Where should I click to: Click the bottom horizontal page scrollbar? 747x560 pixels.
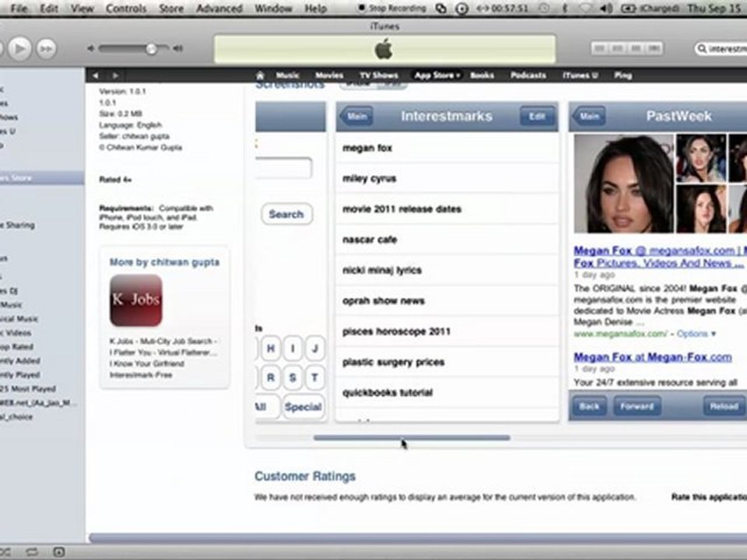[418, 538]
